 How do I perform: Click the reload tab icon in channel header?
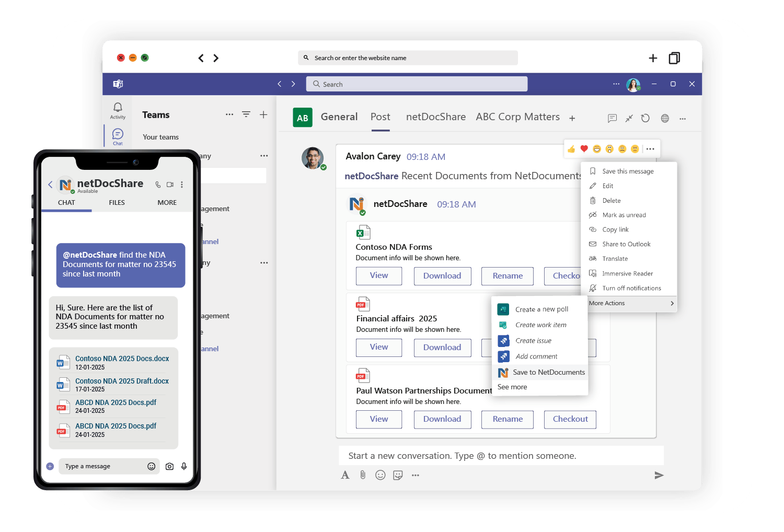pos(645,119)
